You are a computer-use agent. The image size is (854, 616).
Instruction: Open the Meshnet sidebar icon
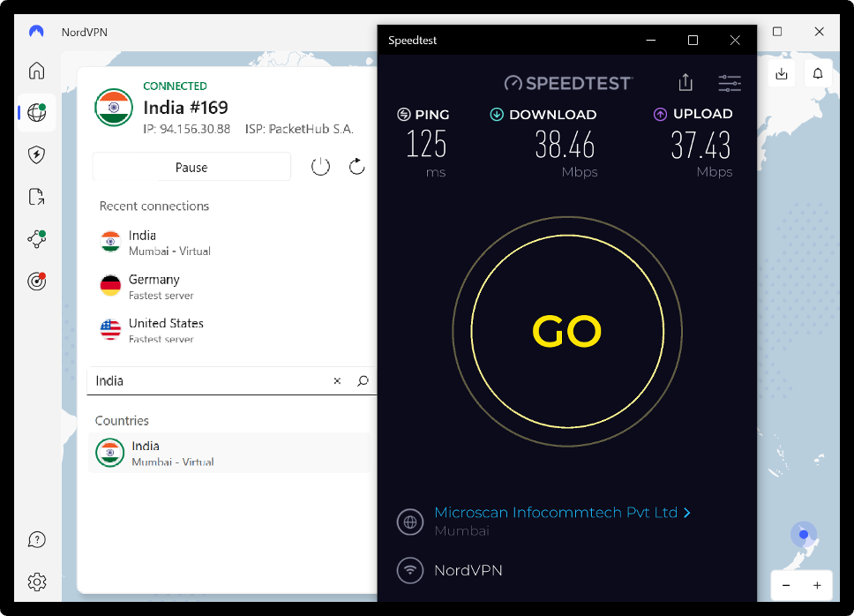coord(36,238)
